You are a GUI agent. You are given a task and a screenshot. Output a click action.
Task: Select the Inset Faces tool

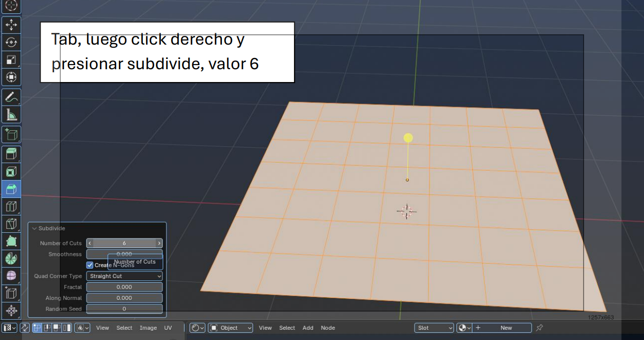pos(11,171)
